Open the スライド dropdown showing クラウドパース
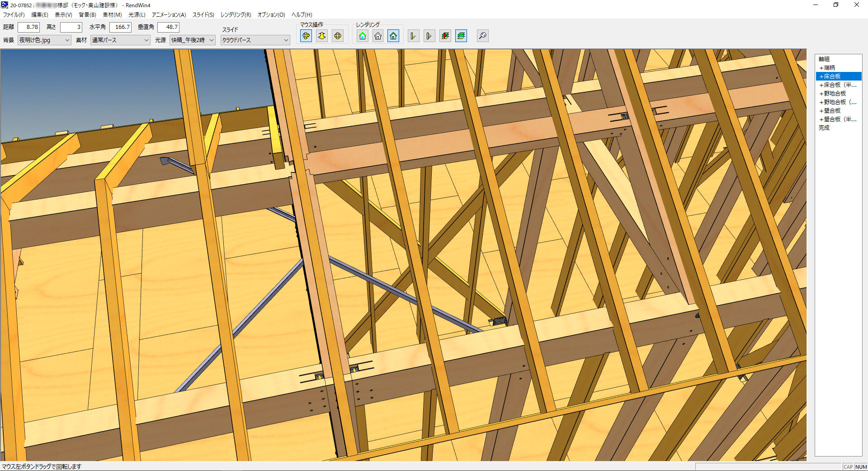The width and height of the screenshot is (868, 471). point(255,40)
